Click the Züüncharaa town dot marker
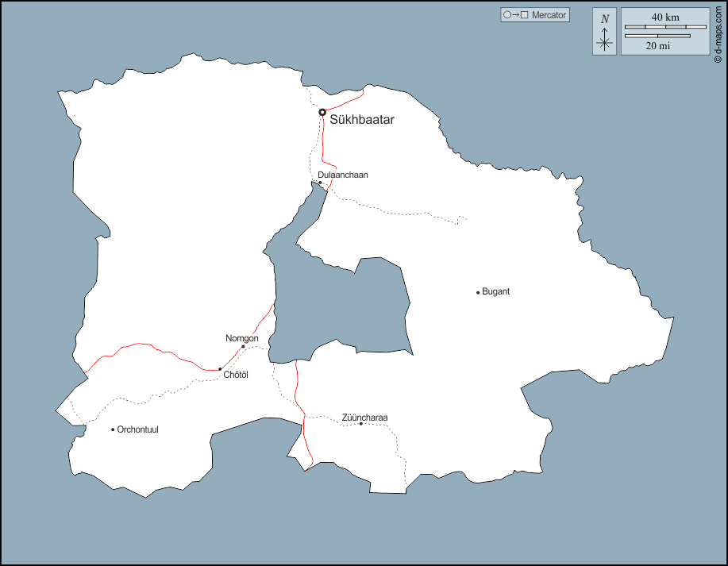The width and height of the screenshot is (728, 566). [361, 424]
